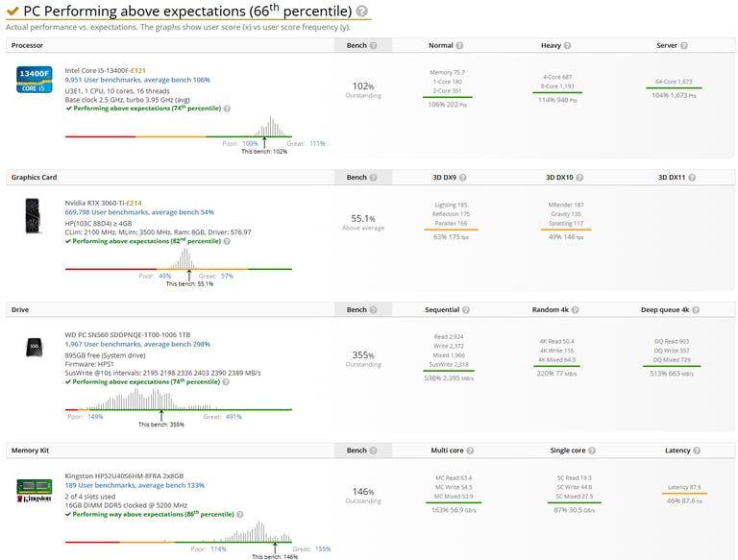Image resolution: width=738 pixels, height=560 pixels.
Task: Click processor Poor 100% value link
Action: click(250, 143)
